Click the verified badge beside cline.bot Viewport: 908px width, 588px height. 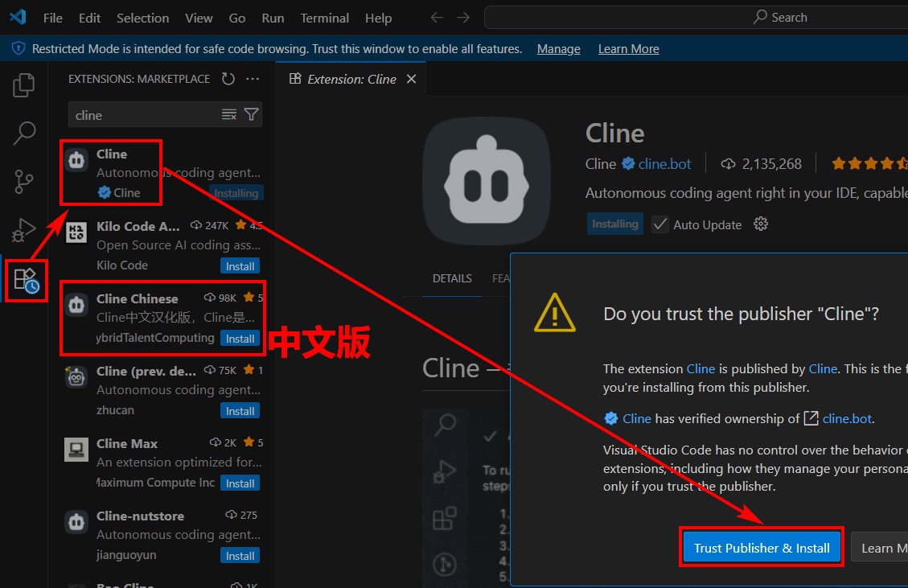coord(628,164)
